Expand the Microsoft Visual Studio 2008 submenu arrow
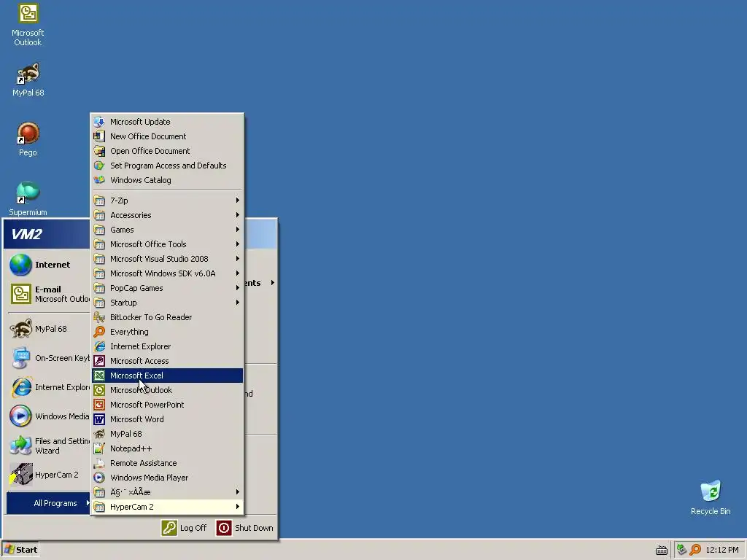The width and height of the screenshot is (747, 560). tap(237, 259)
